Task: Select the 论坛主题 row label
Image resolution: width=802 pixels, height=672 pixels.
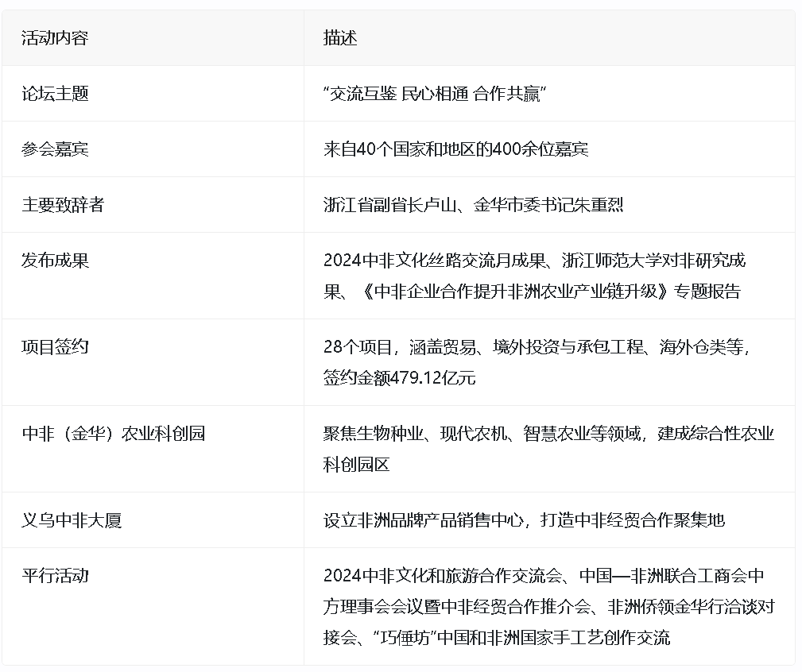Action: (55, 94)
